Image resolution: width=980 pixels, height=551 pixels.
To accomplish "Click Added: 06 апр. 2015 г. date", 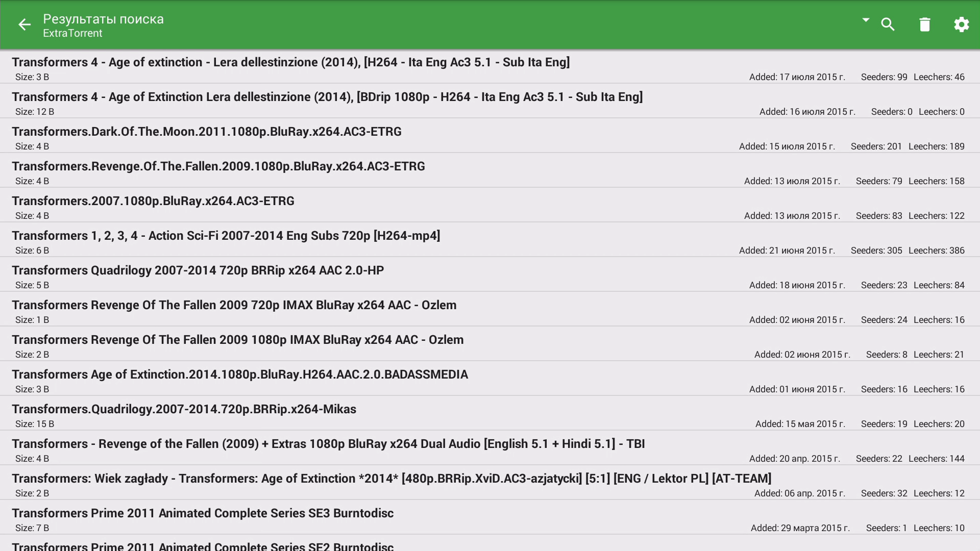I will [800, 493].
